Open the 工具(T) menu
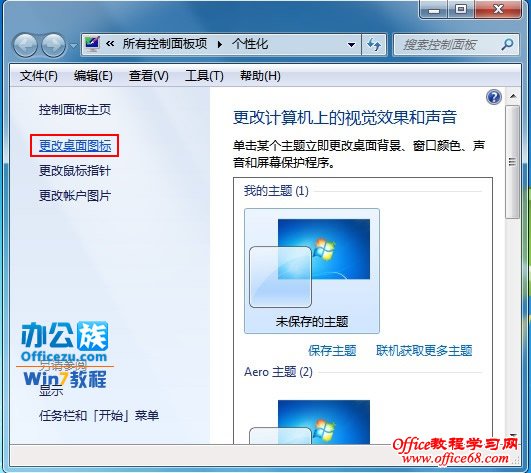Screen dimensions: 531x473 [x=204, y=76]
